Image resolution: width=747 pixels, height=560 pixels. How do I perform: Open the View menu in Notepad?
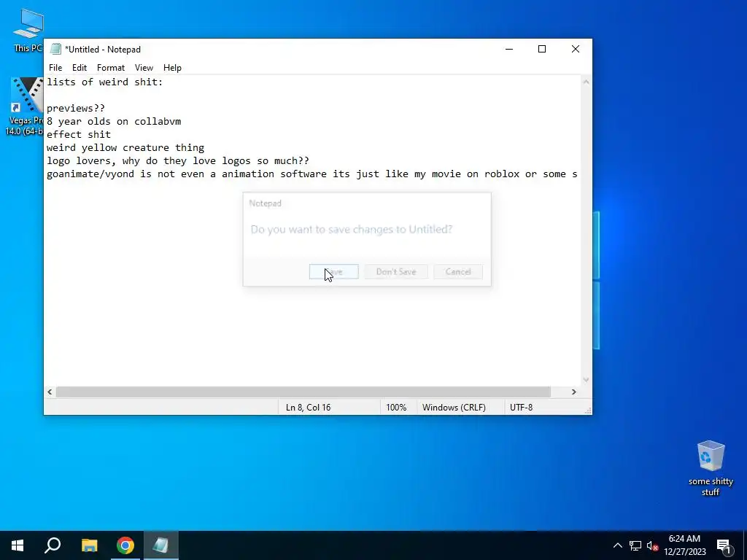click(144, 68)
